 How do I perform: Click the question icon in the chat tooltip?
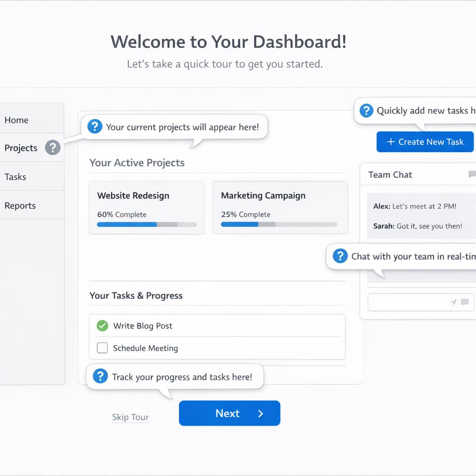point(340,256)
